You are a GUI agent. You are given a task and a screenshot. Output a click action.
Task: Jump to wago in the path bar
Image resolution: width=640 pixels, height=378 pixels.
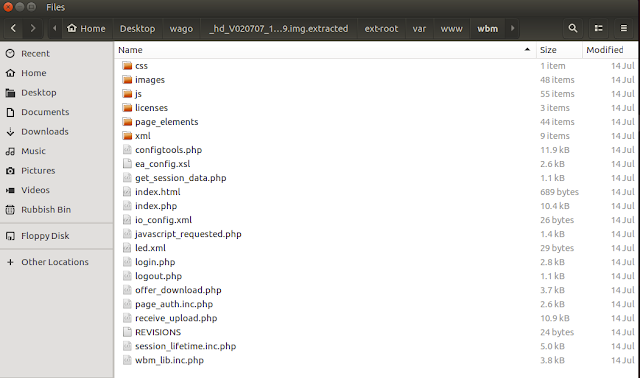[181, 29]
